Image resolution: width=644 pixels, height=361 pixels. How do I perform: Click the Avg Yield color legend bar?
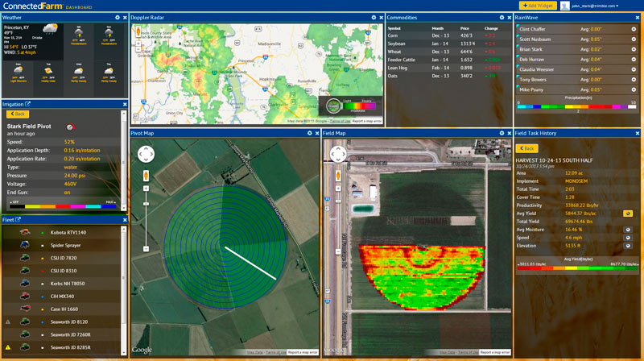coord(577,268)
